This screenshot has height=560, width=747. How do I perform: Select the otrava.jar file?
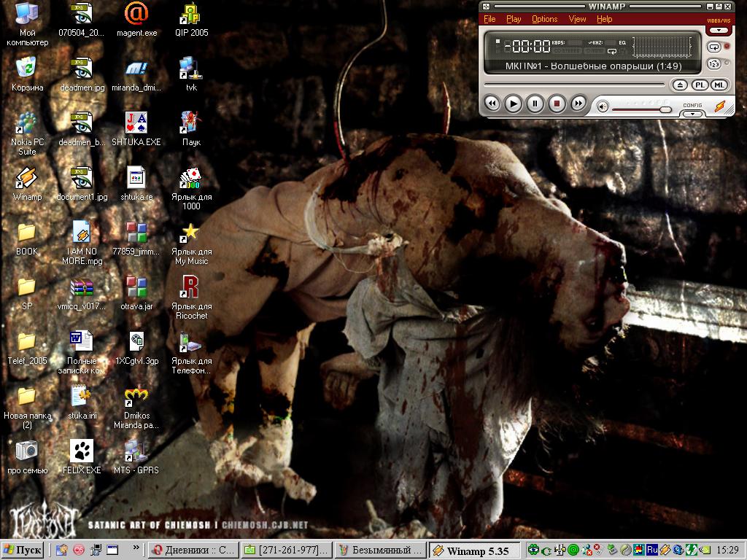pos(136,294)
